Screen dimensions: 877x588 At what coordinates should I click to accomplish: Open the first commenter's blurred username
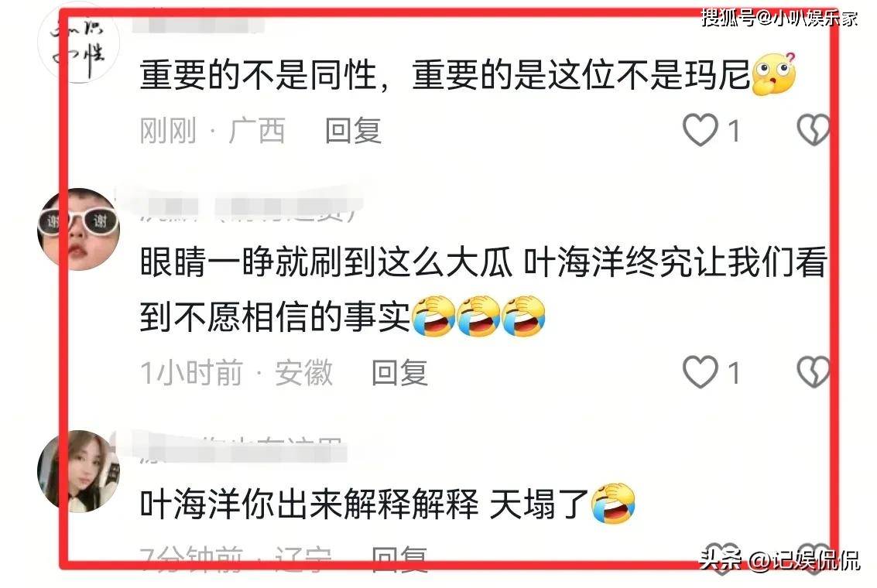199,23
